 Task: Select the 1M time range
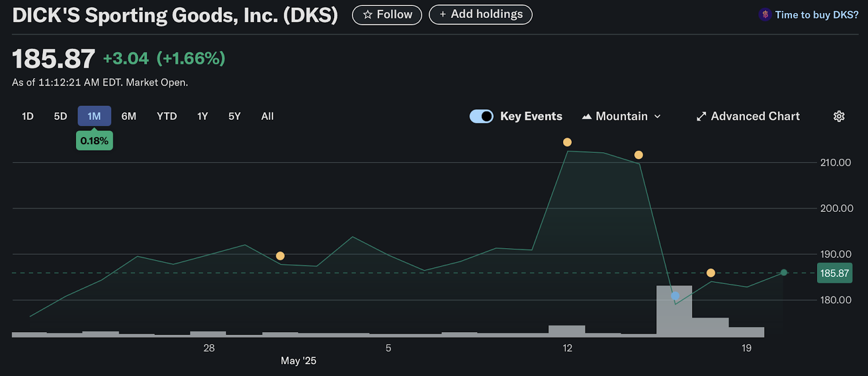[x=94, y=116]
